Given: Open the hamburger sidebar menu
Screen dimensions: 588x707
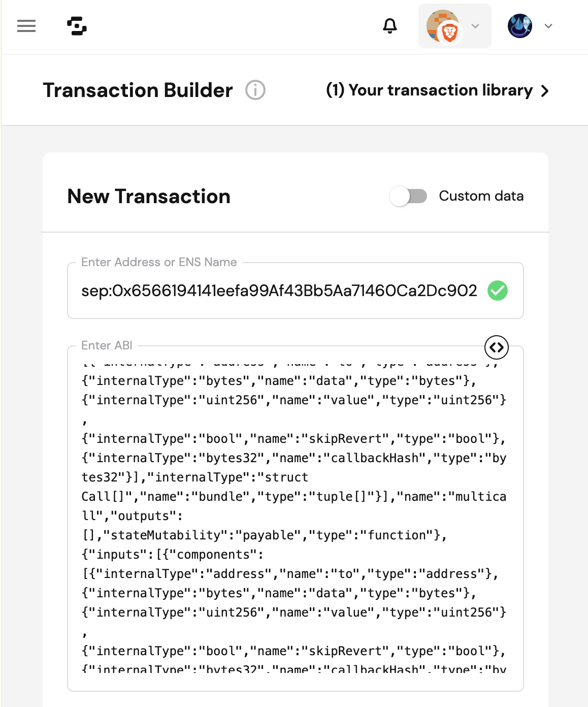Looking at the screenshot, I should coord(26,26).
